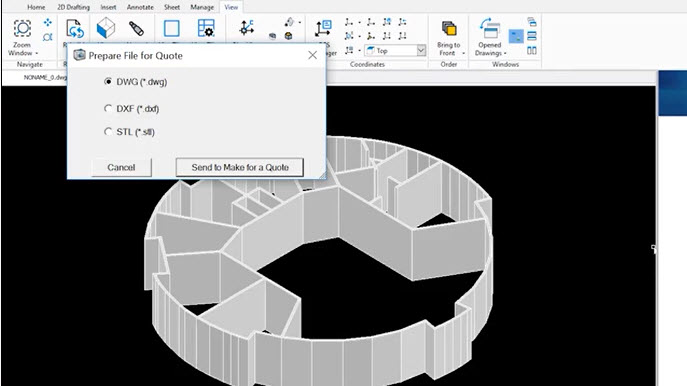This screenshot has width=687, height=386.
Task: Expand the Bring to Front dropdown arrow
Action: (464, 53)
